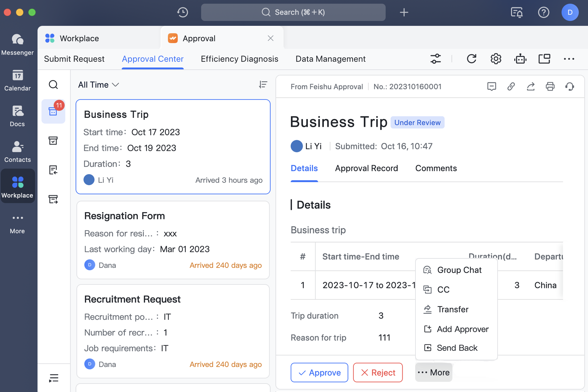This screenshot has height=392, width=588.
Task: Add a comment on the approval
Action: 492,86
